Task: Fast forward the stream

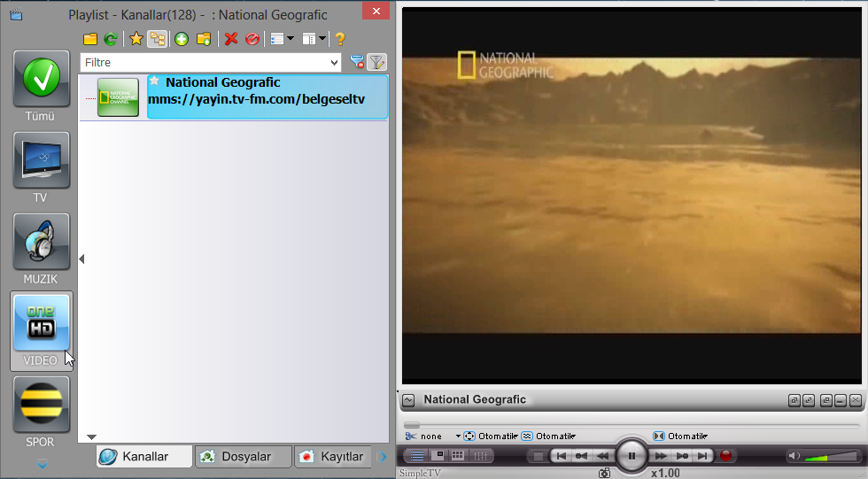Action: [x=661, y=456]
